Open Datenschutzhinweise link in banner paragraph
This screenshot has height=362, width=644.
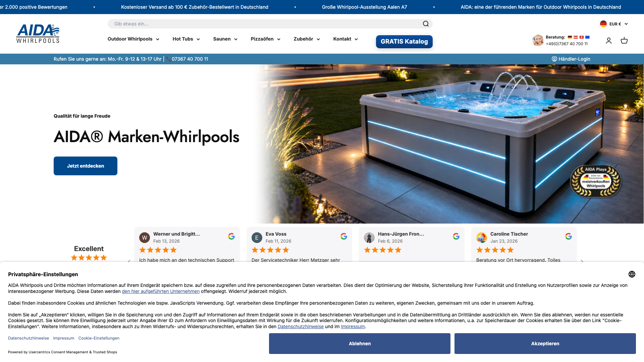[x=301, y=326]
